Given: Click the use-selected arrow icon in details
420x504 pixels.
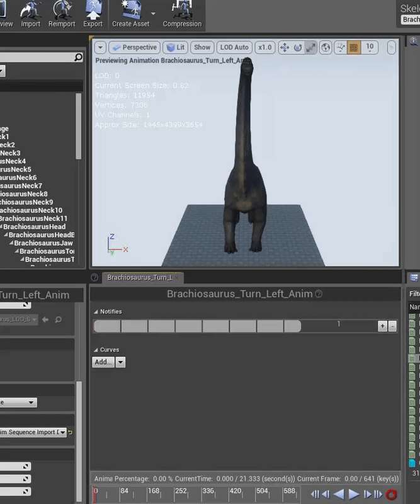Looking at the screenshot, I should pos(45,319).
